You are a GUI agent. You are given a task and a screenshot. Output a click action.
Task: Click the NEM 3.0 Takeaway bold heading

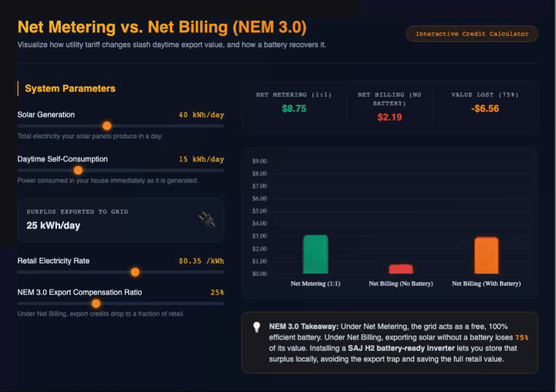pos(303,326)
